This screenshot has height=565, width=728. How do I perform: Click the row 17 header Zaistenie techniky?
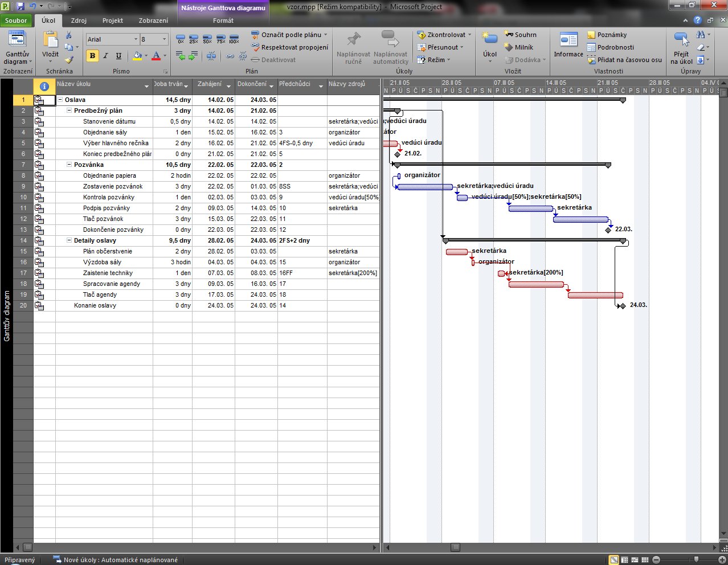click(x=23, y=273)
